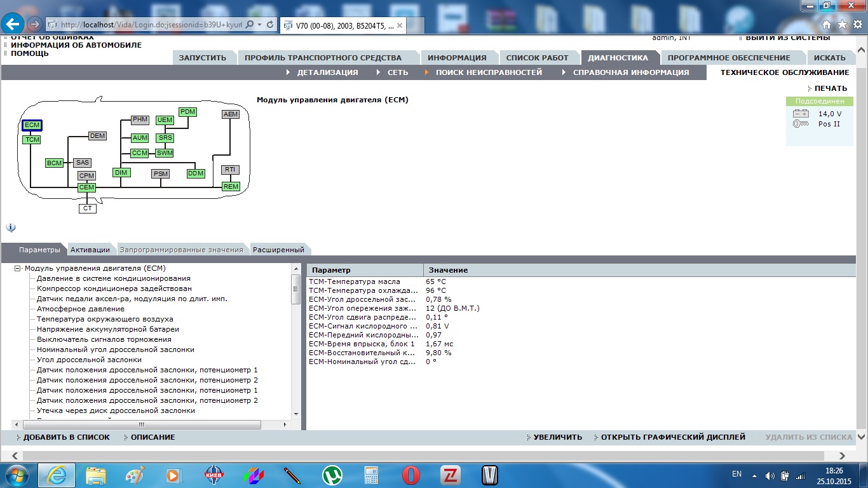Expand the ПОИСК НЕИСПРАВНОСТЕЙ submenu arrow
Image resolution: width=868 pixels, height=488 pixels.
pyautogui.click(x=428, y=72)
